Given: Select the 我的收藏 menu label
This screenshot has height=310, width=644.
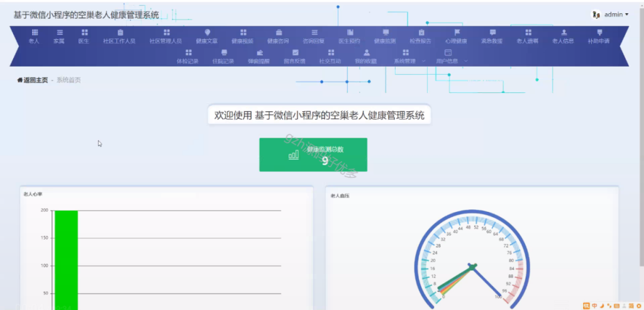Looking at the screenshot, I should [x=367, y=61].
